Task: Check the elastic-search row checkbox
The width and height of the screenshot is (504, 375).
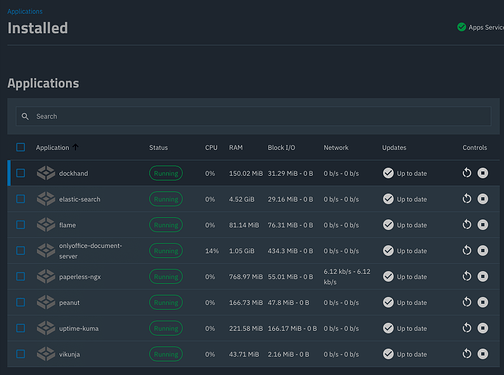Action: pyautogui.click(x=21, y=199)
